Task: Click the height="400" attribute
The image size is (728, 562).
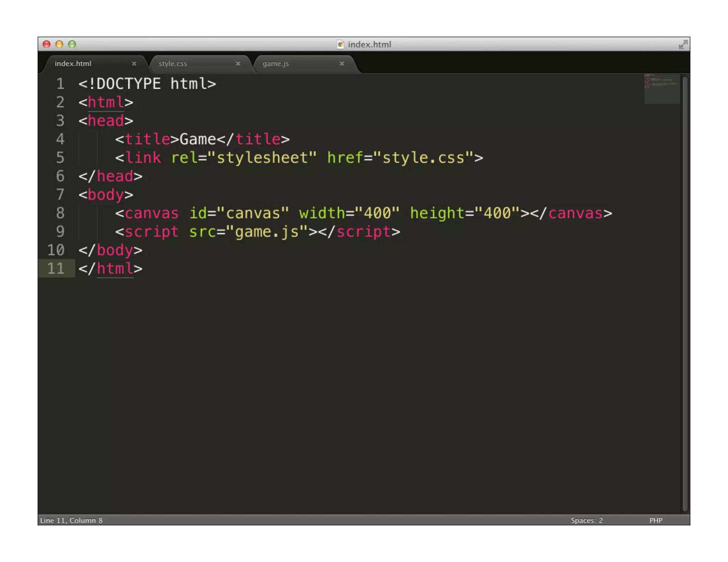Action: pos(465,213)
